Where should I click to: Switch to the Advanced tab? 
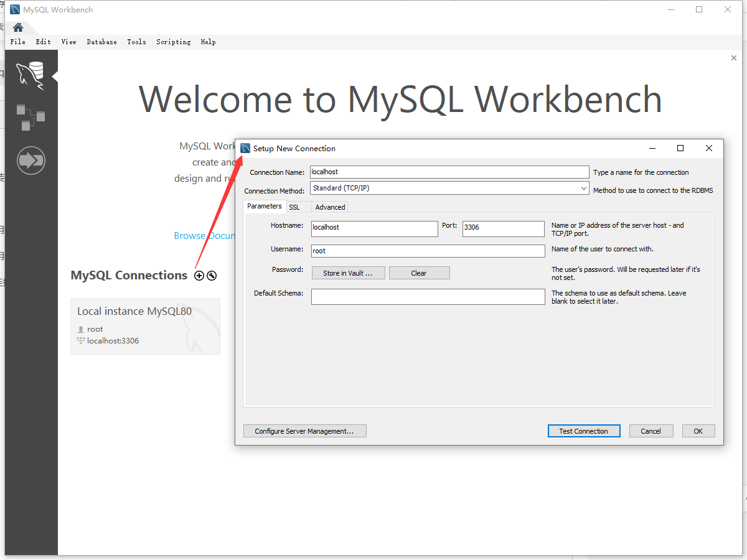[x=329, y=207]
